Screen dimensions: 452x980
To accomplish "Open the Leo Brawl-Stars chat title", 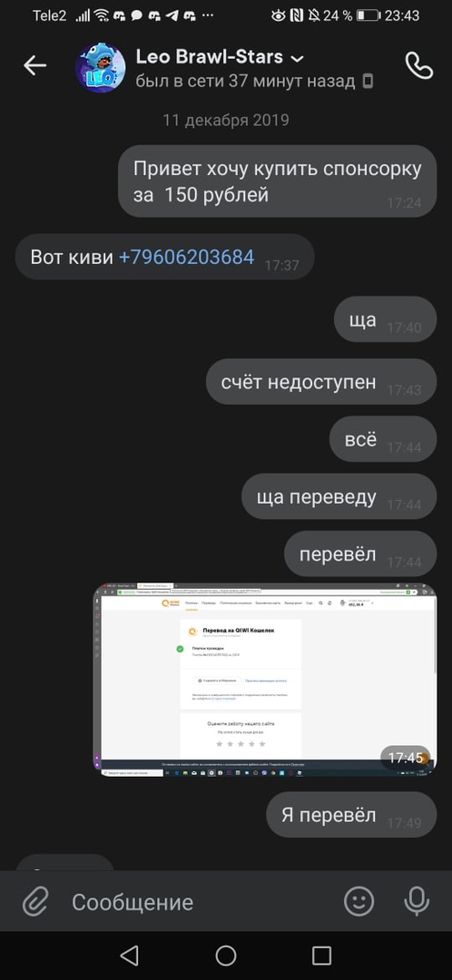I will point(210,57).
